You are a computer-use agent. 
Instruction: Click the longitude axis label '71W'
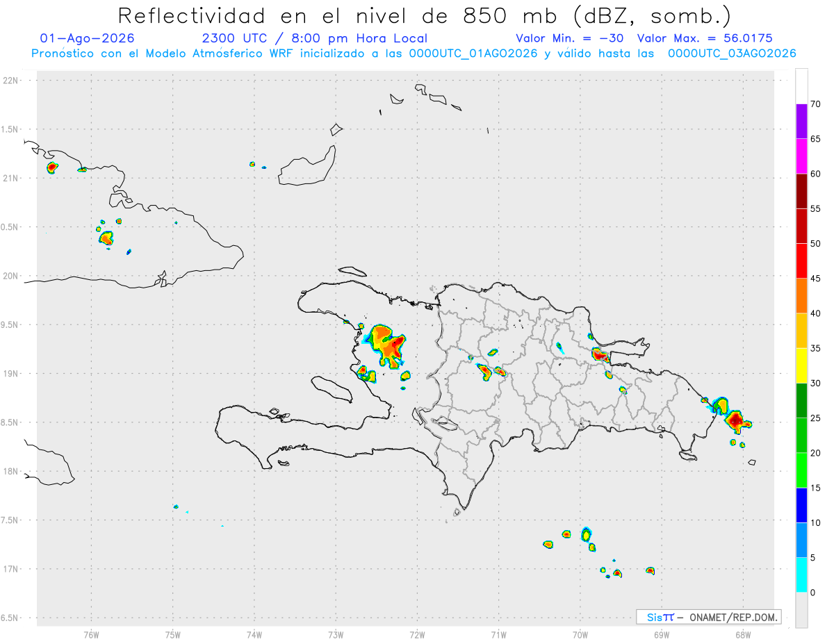[498, 634]
